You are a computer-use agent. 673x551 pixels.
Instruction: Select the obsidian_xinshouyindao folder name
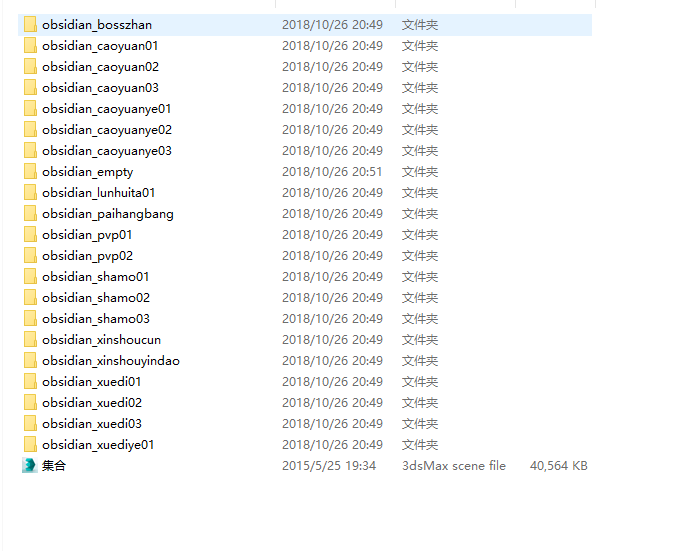tap(111, 361)
